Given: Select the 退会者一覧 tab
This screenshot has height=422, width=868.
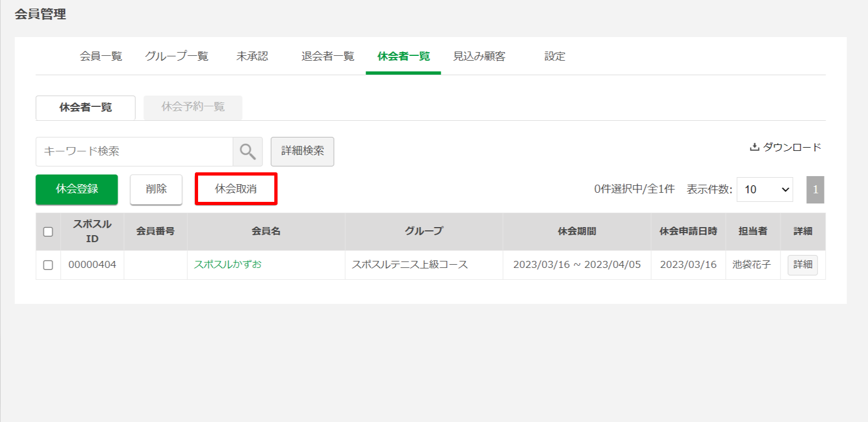Looking at the screenshot, I should pyautogui.click(x=328, y=56).
